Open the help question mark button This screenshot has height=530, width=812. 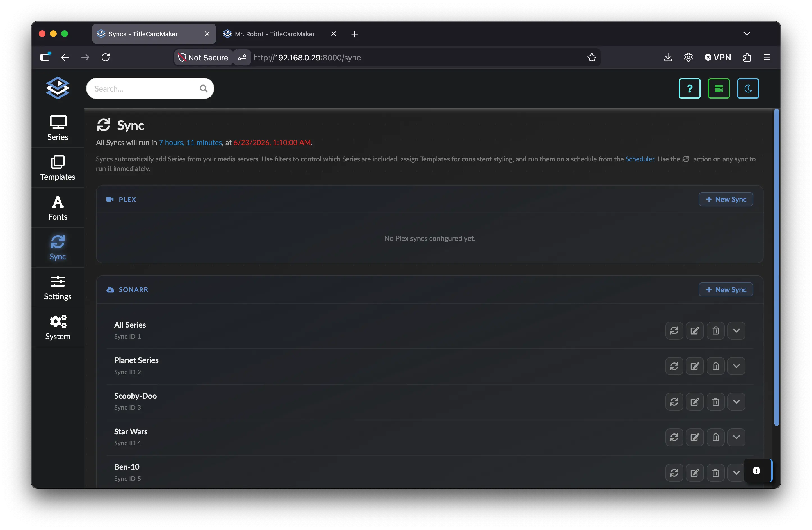690,88
